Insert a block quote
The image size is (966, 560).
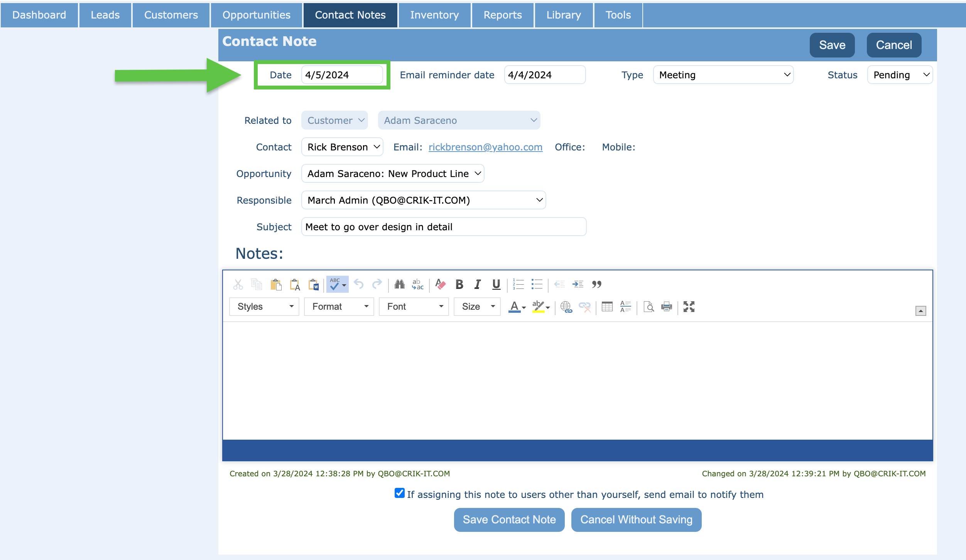point(596,285)
